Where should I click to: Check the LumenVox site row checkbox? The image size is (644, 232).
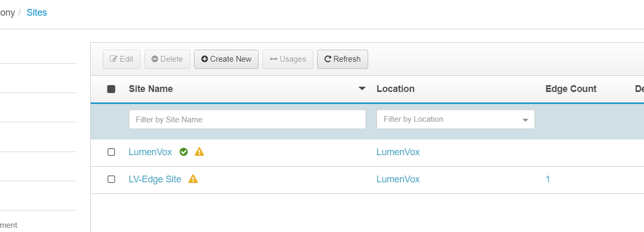coord(111,152)
